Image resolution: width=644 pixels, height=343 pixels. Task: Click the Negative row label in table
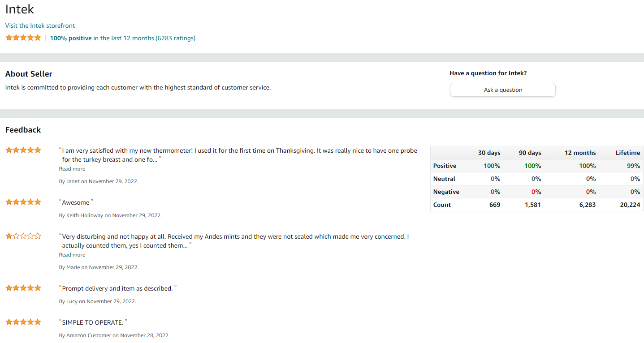pyautogui.click(x=446, y=192)
